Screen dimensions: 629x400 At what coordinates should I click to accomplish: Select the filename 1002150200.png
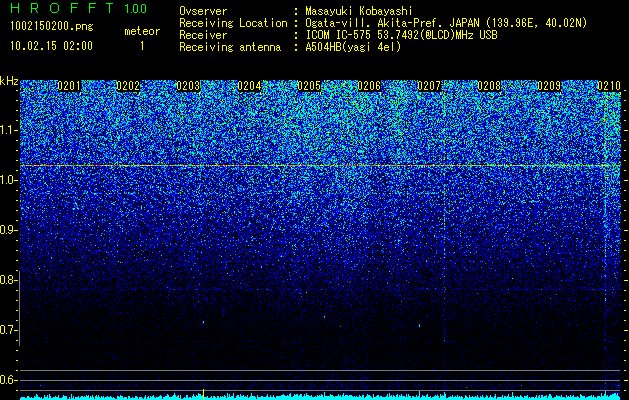click(x=52, y=27)
